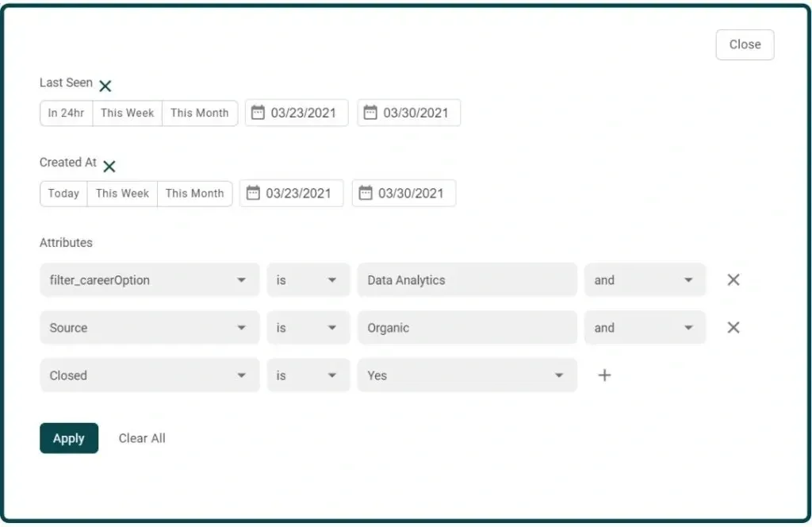The height and width of the screenshot is (527, 812).
Task: Remove the Last Seen filter
Action: (x=105, y=86)
